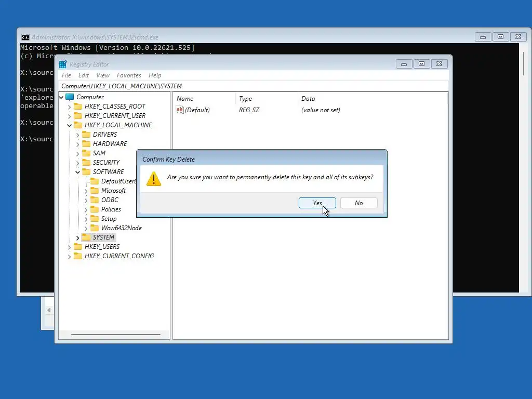Click the registry address bar path

point(255,86)
